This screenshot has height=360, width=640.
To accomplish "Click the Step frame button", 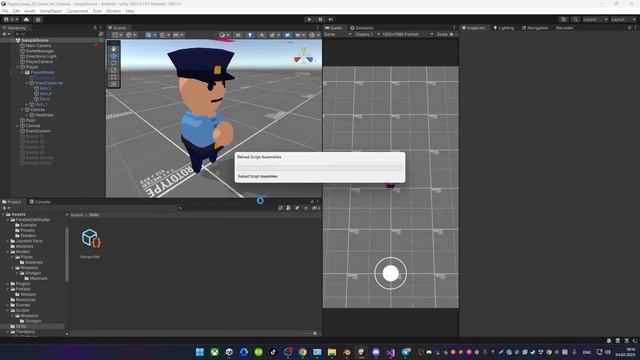I will click(331, 19).
